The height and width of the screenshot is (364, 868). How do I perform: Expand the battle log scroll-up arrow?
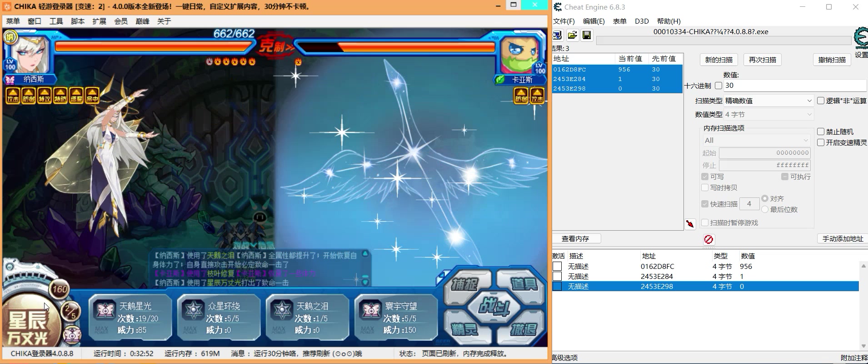point(365,254)
